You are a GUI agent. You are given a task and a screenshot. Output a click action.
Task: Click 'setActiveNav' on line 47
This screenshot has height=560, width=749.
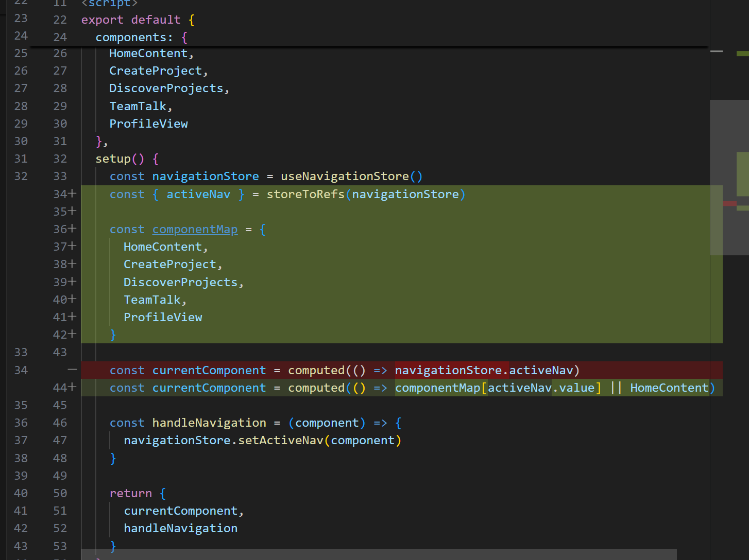[281, 441]
